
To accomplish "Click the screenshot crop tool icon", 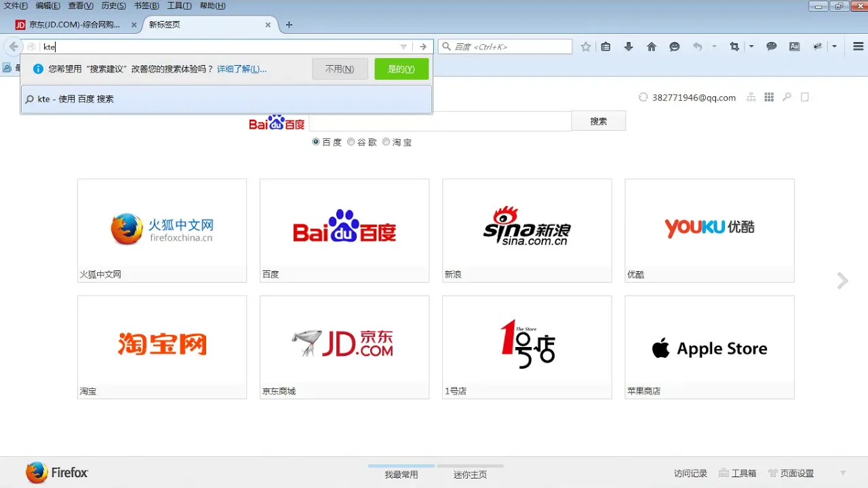I will coord(734,47).
